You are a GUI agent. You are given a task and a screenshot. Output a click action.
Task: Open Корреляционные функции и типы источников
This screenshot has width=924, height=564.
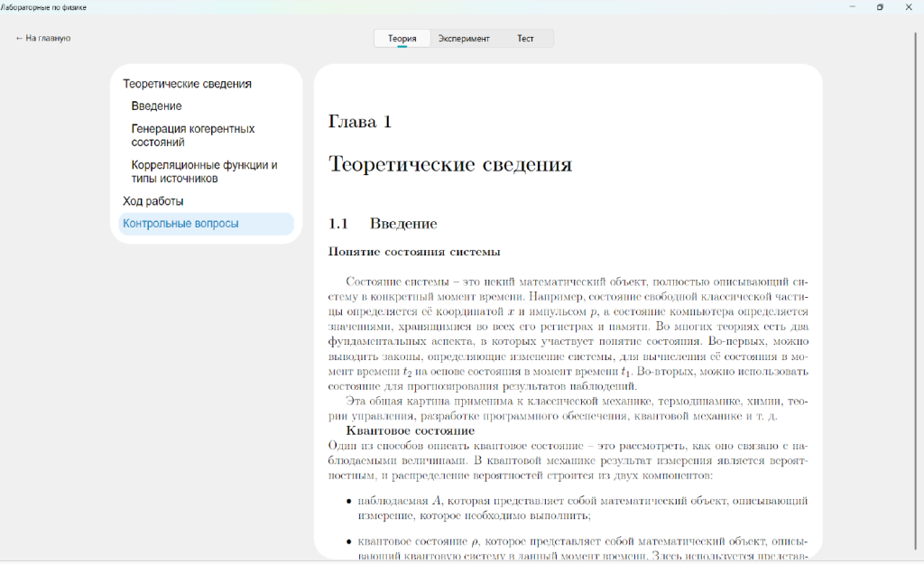(204, 171)
